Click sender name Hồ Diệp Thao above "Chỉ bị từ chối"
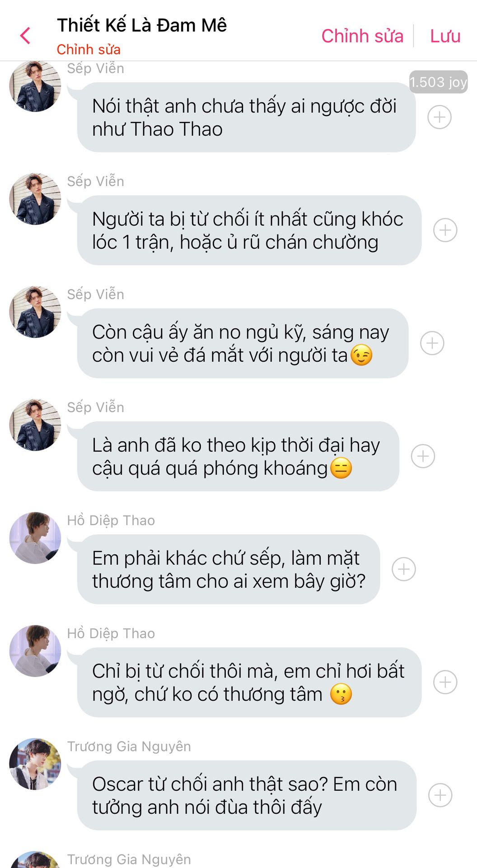The width and height of the screenshot is (477, 868). [x=111, y=633]
